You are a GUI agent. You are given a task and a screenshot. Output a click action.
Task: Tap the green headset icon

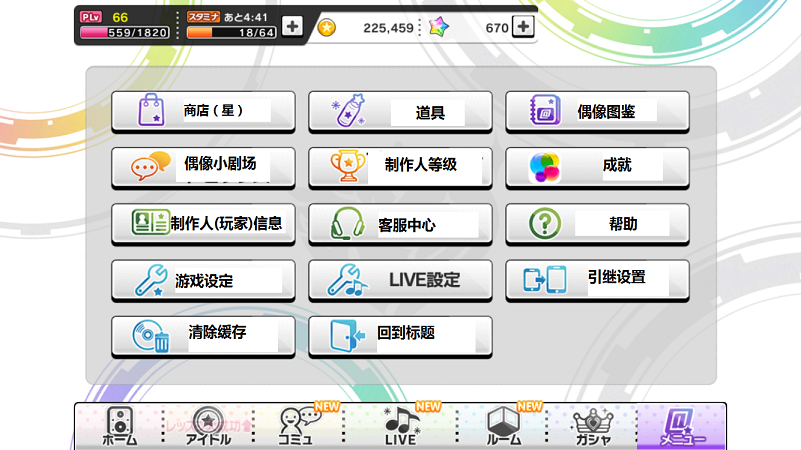[x=347, y=223]
